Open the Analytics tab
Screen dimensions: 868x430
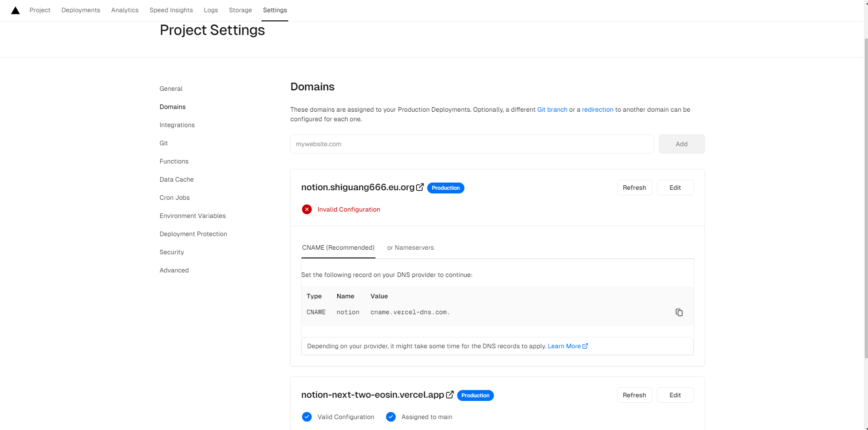tap(125, 10)
